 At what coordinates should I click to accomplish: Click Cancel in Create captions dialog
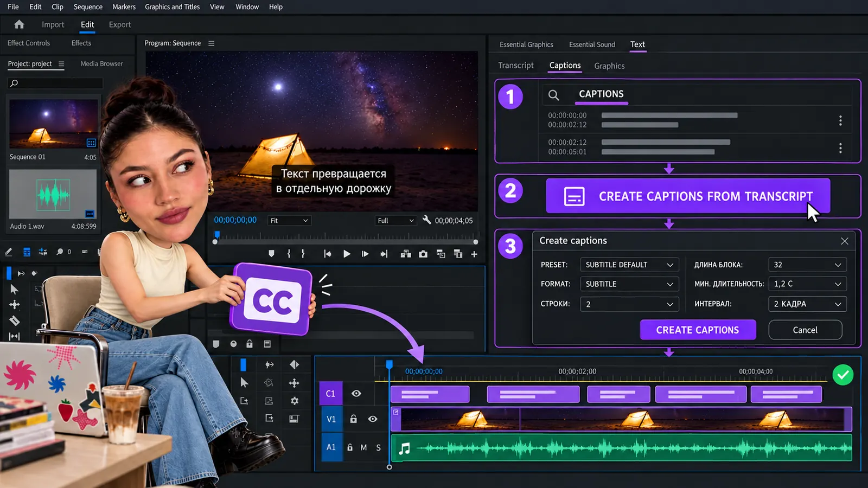coord(805,330)
